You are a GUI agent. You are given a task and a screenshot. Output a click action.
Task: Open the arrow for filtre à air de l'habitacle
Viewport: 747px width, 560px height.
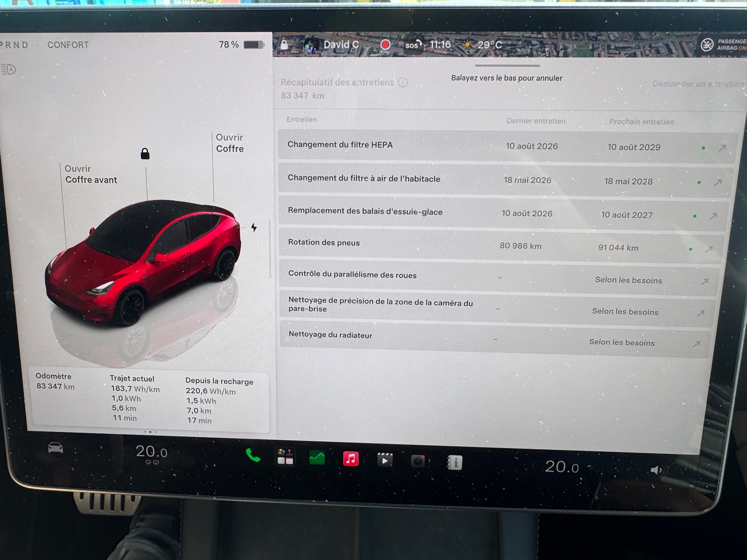717,183
